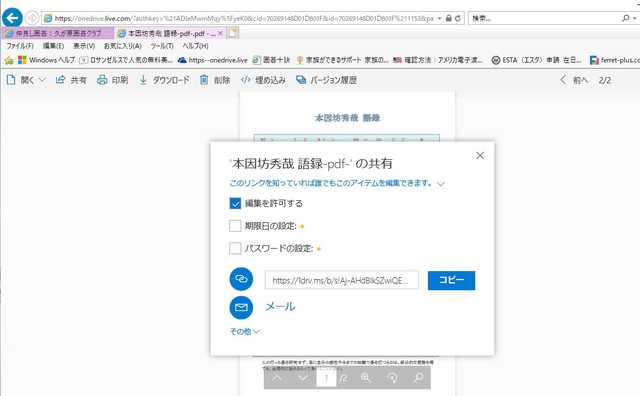Viewport: 640px width, 396px height.
Task: Click the browser forward arrow button
Action: click(32, 18)
